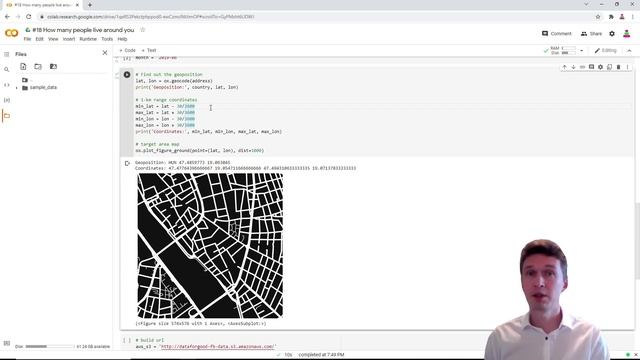Open the Runtime menu

[88, 39]
